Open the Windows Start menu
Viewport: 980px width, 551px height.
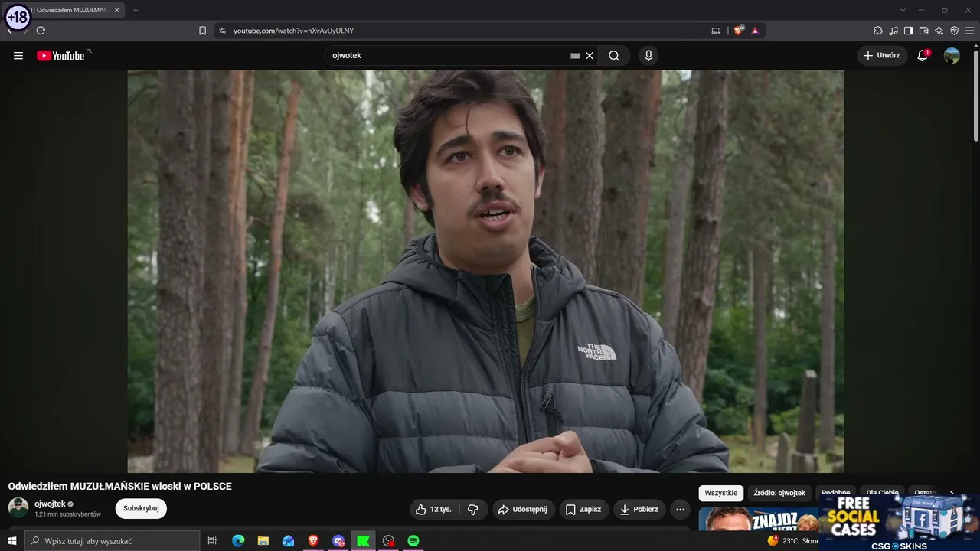pos(11,541)
